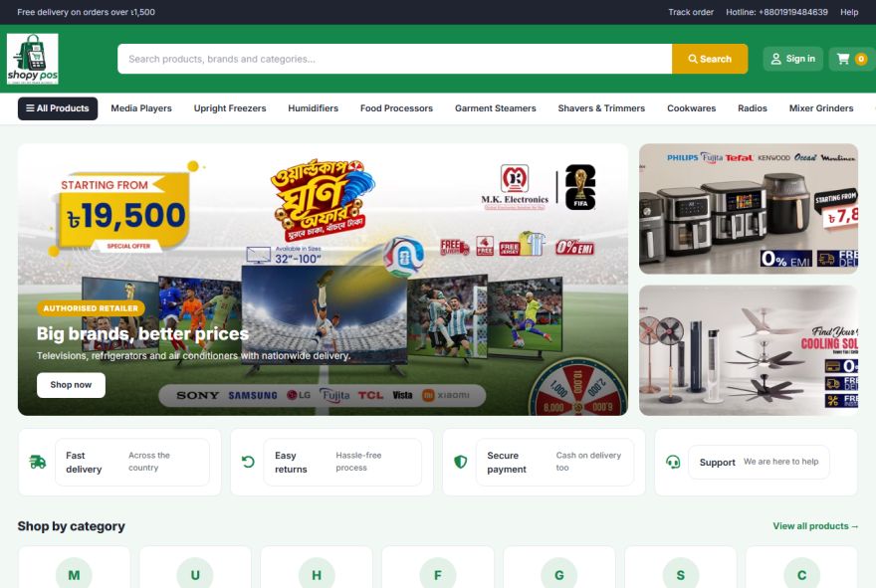876x588 pixels.
Task: Click Shop now on hero banner
Action: click(x=71, y=385)
